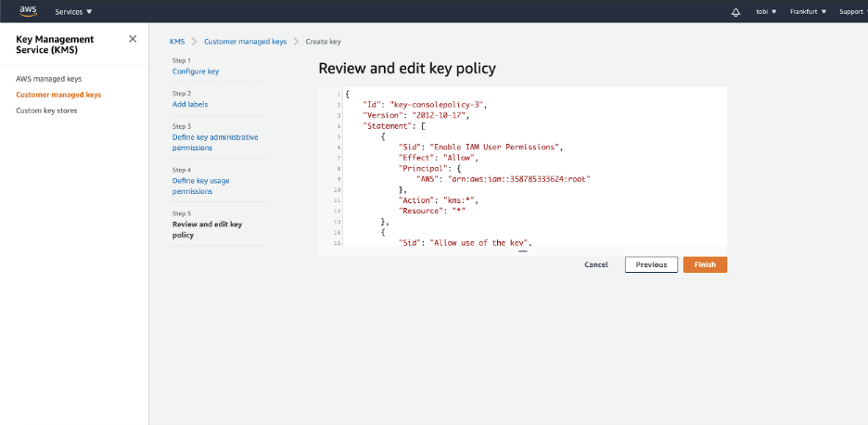This screenshot has width=868, height=425.
Task: Click the AWS logo
Action: (x=28, y=11)
